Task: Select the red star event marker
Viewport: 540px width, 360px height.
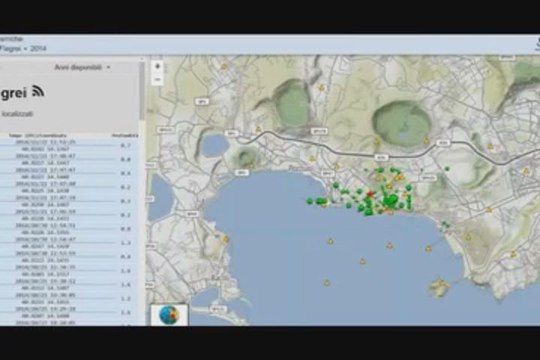Action: (370, 195)
